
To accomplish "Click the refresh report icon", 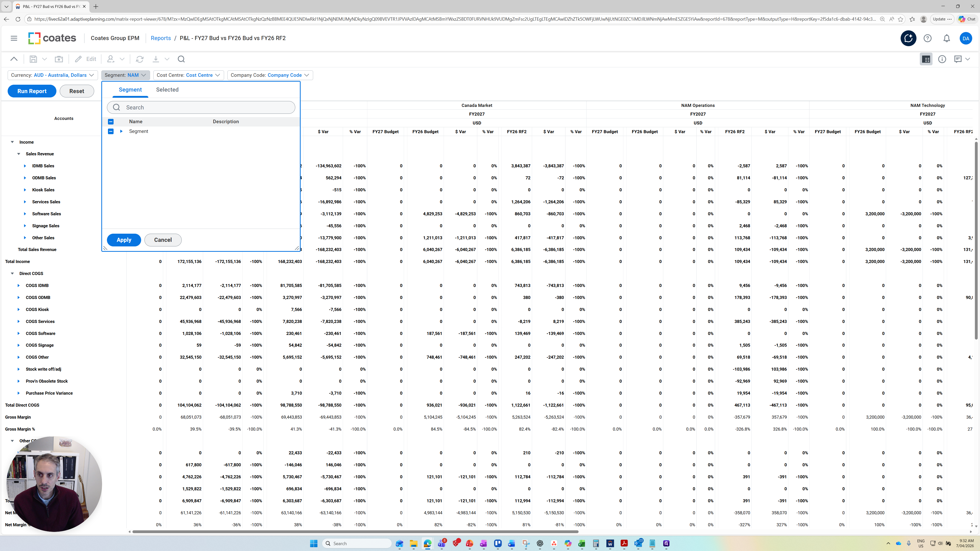I will (x=140, y=59).
